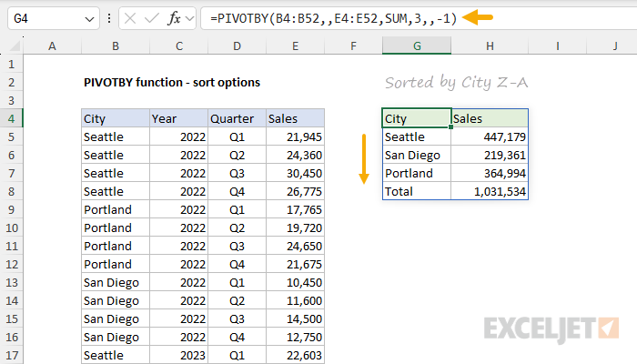Click sales value 10,450
The height and width of the screenshot is (364, 637).
pyautogui.click(x=295, y=282)
